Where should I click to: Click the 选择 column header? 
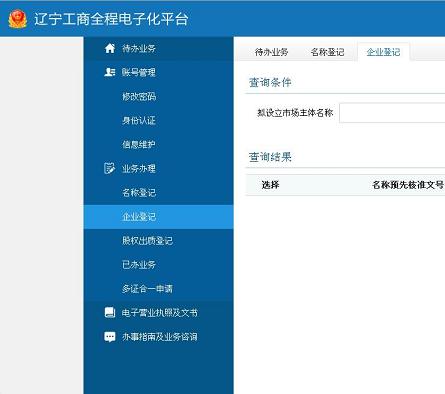point(270,185)
